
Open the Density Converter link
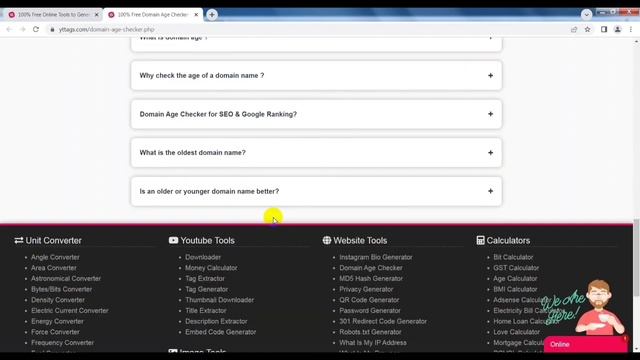tap(58, 300)
